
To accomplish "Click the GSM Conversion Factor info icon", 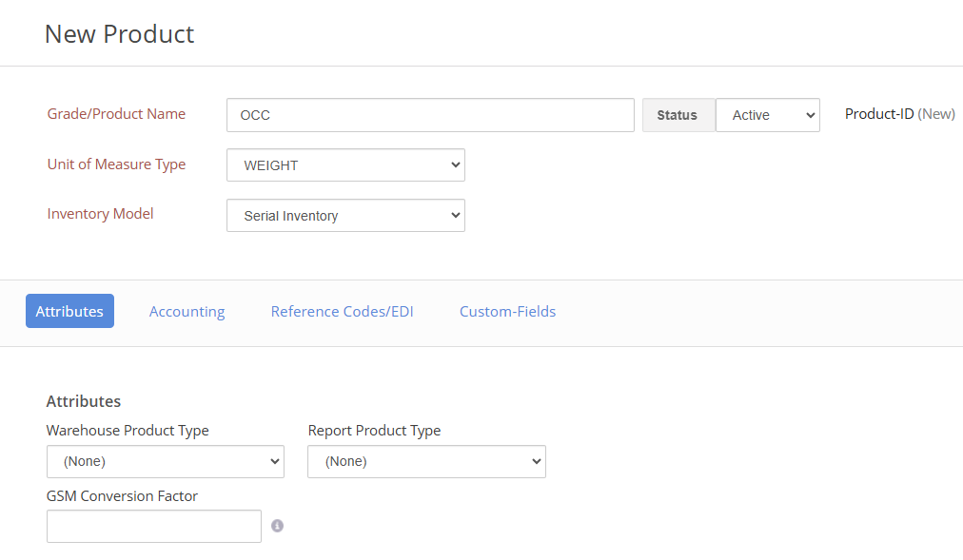I will click(x=277, y=526).
